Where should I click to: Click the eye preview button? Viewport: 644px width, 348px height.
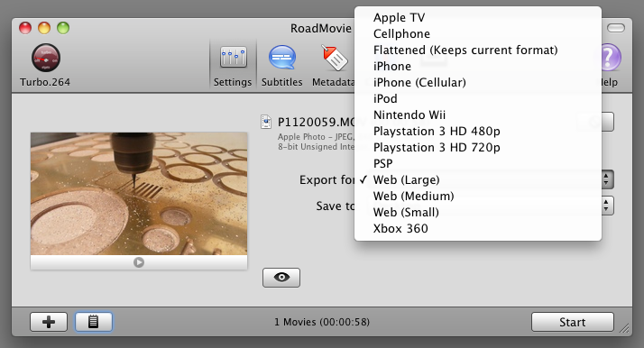(x=281, y=278)
